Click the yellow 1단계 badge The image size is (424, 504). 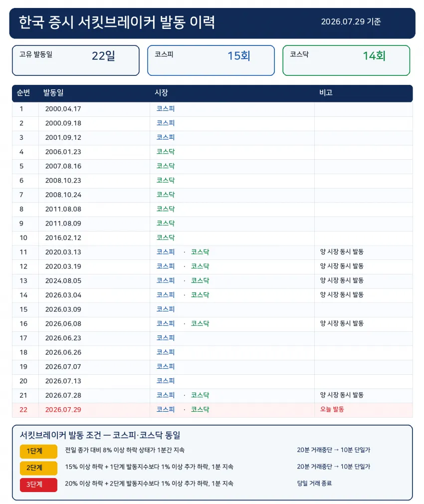(38, 451)
